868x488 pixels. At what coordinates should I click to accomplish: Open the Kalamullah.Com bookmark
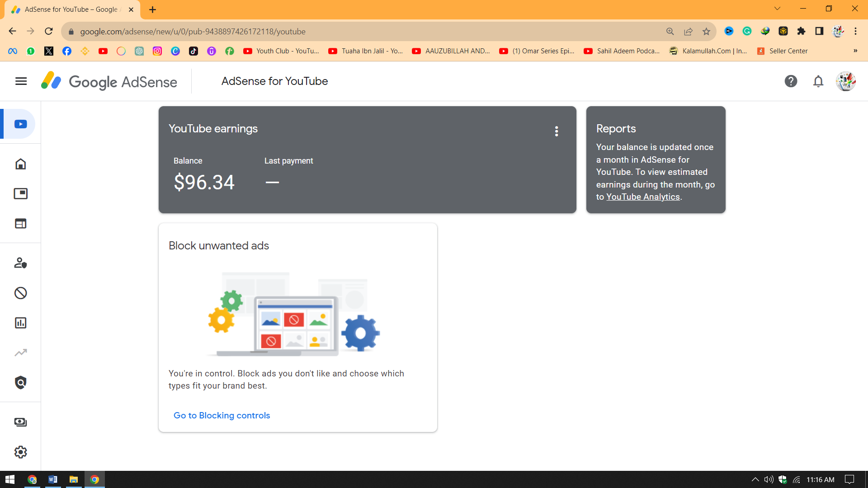[x=708, y=51]
